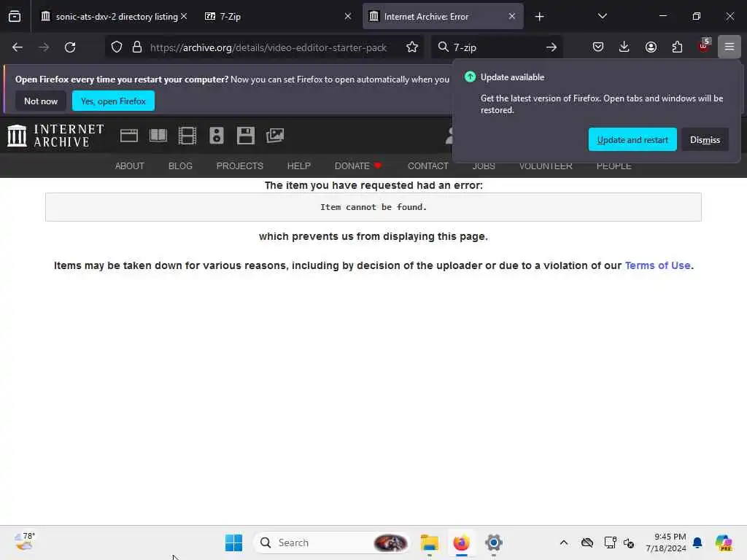This screenshot has width=747, height=560.
Task: Reload the current page
Action: click(x=70, y=47)
